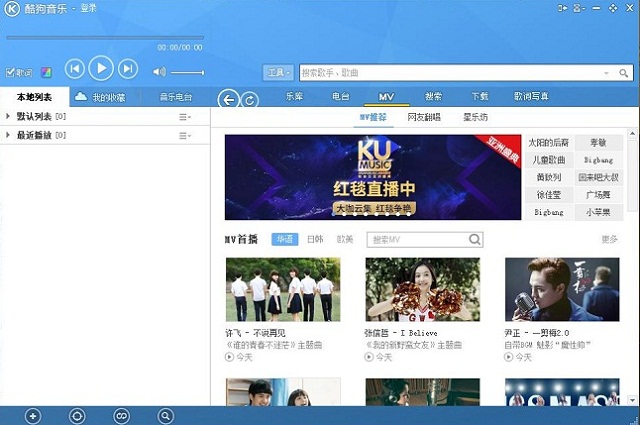This screenshot has width=640, height=425.
Task: Switch to 本地列表 tab
Action: click(x=35, y=97)
